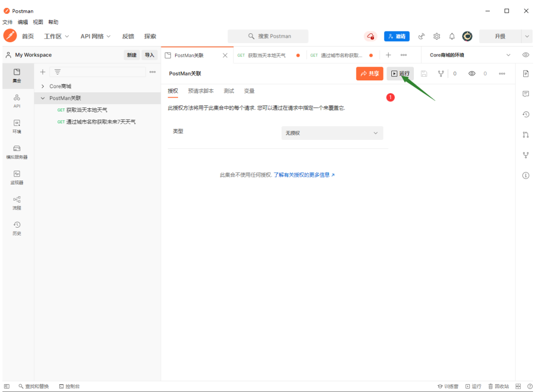Open the API 网络 dropdown menu
The image size is (535, 392).
[96, 36]
